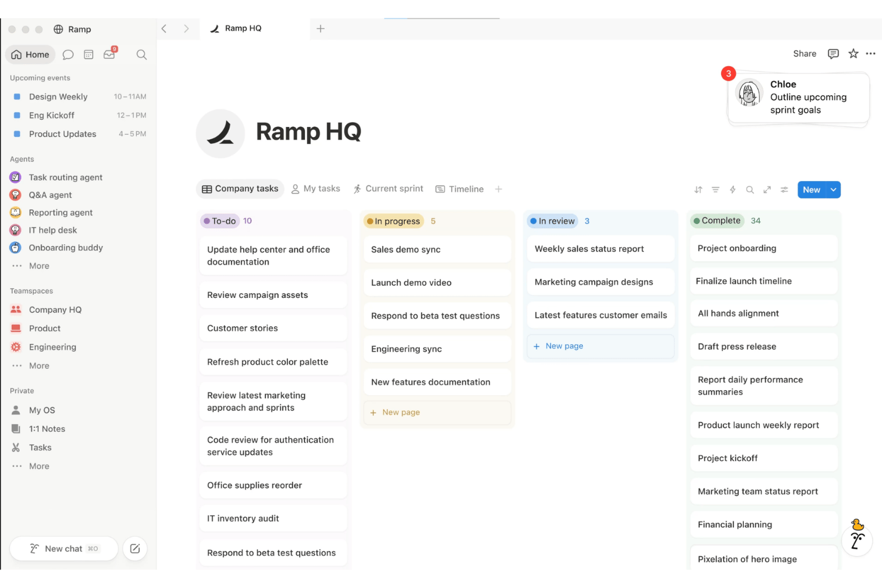The height and width of the screenshot is (588, 882).
Task: Open the Sales demo sync card
Action: coord(437,250)
